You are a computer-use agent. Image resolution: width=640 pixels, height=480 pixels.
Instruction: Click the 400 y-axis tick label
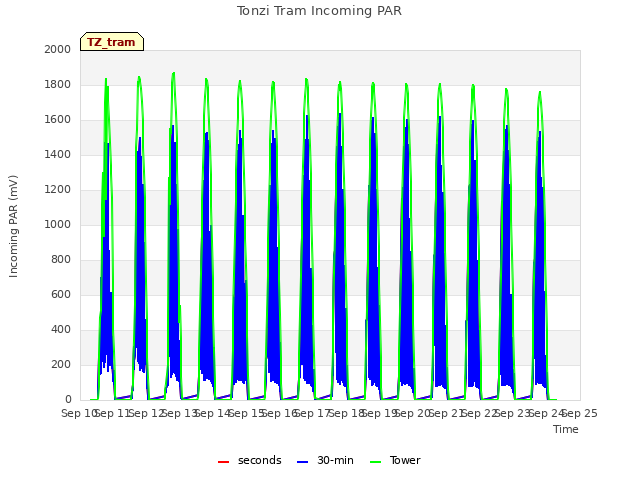(x=61, y=329)
